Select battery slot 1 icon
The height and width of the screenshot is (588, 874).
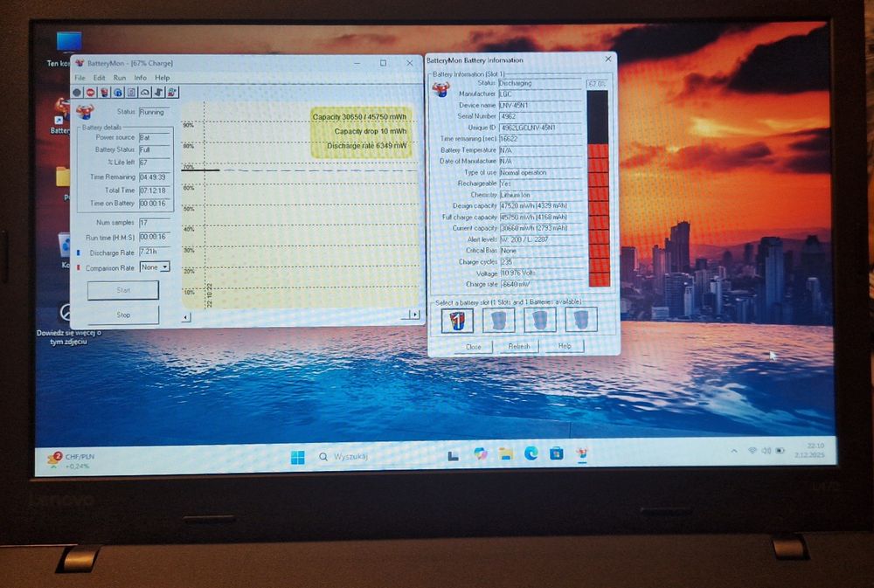tap(457, 321)
